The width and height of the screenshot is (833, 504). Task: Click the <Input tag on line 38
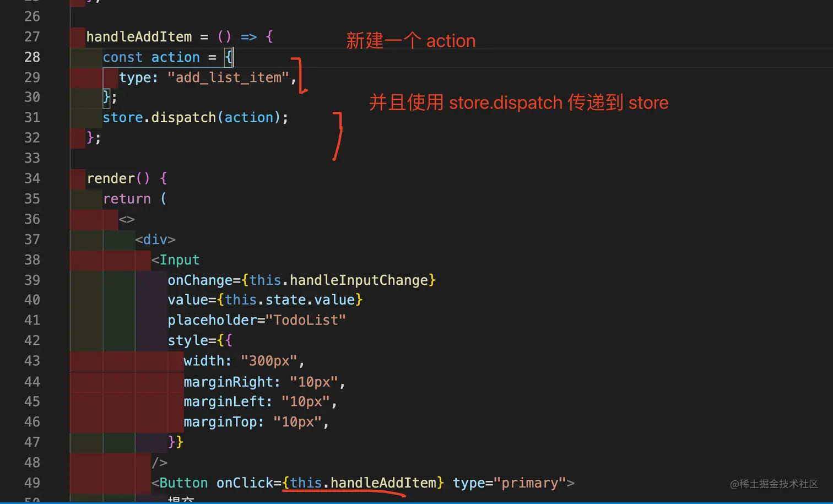(175, 260)
